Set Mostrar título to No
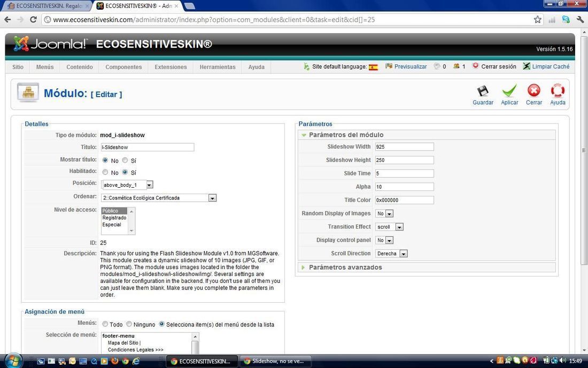The height and width of the screenshot is (368, 588). point(105,160)
